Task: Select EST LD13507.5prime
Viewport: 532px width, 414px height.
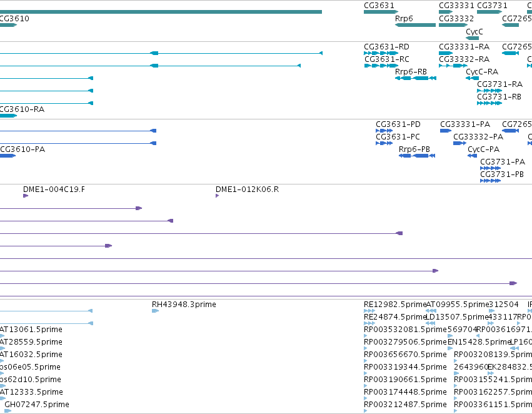Action: point(457,317)
